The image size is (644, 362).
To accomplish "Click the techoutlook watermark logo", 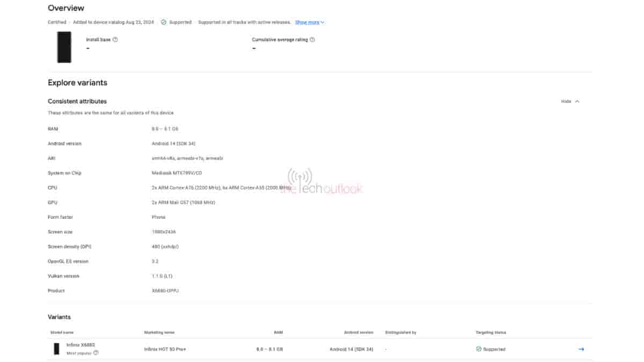I will click(322, 182).
